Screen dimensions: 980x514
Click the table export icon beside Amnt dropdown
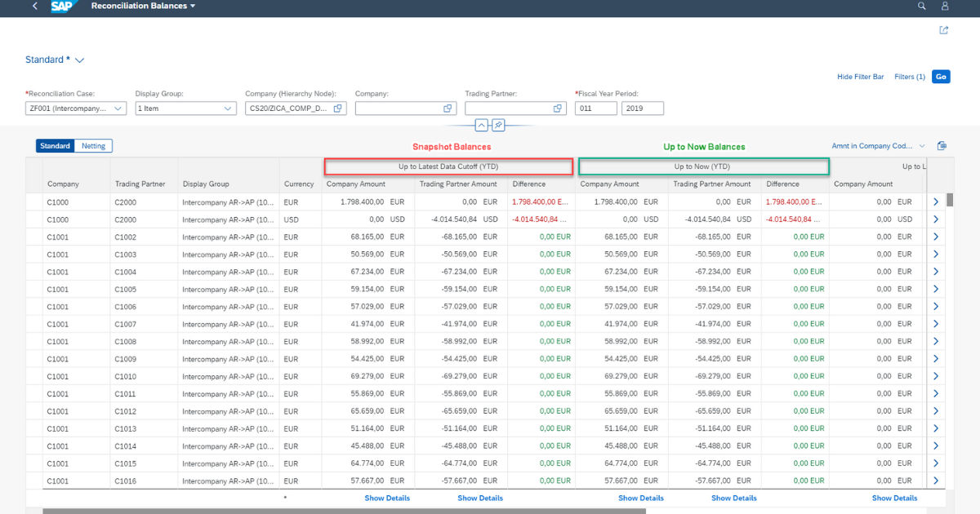coord(942,146)
